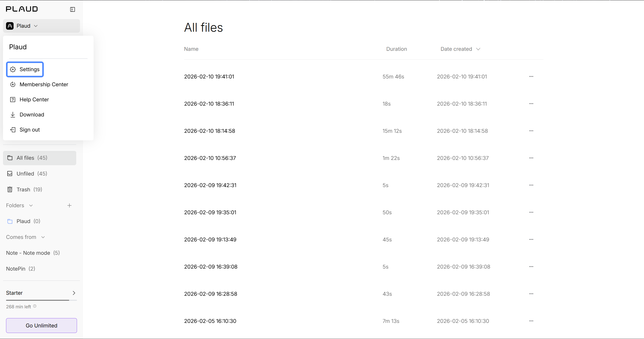Click the Download arrow icon
This screenshot has height=339, width=644.
click(x=13, y=115)
